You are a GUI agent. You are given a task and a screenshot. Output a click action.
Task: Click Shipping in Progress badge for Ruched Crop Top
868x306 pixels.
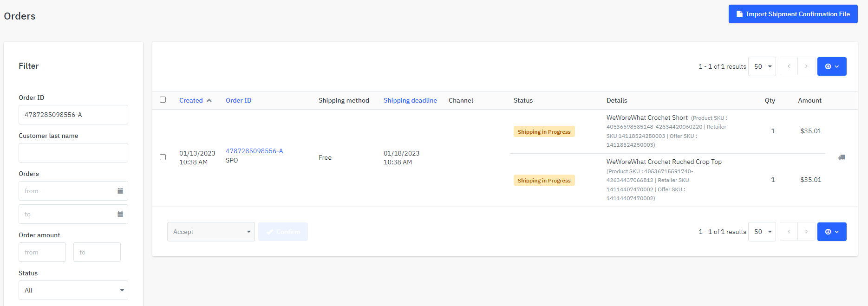coord(544,180)
